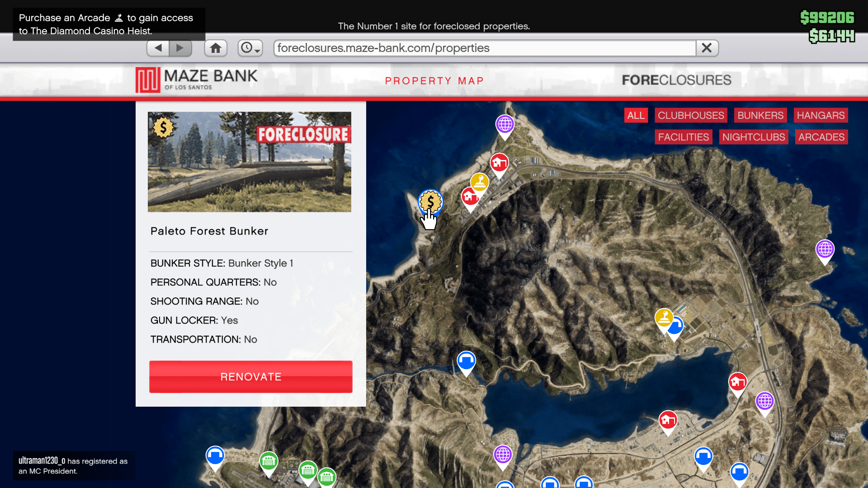The image size is (868, 488).
Task: Filter map by HANGARS
Action: [820, 115]
